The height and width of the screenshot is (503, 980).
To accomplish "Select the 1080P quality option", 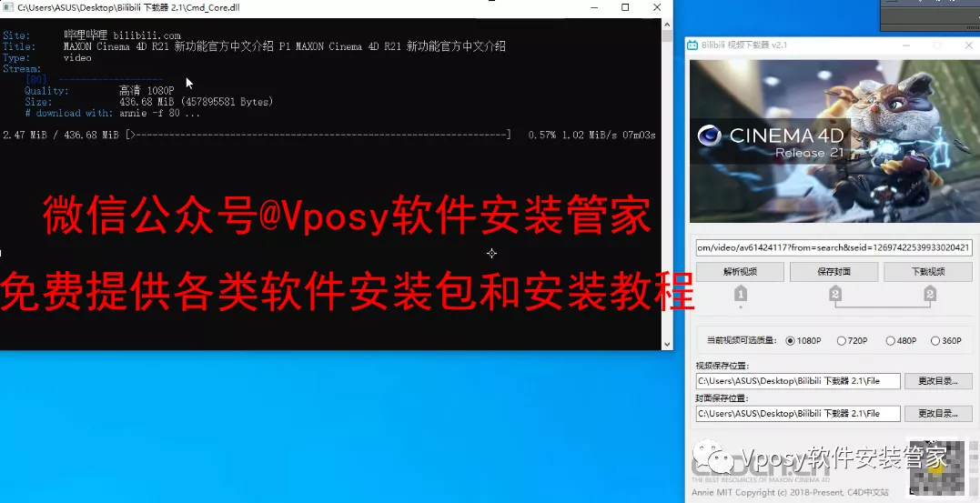I will (803, 340).
